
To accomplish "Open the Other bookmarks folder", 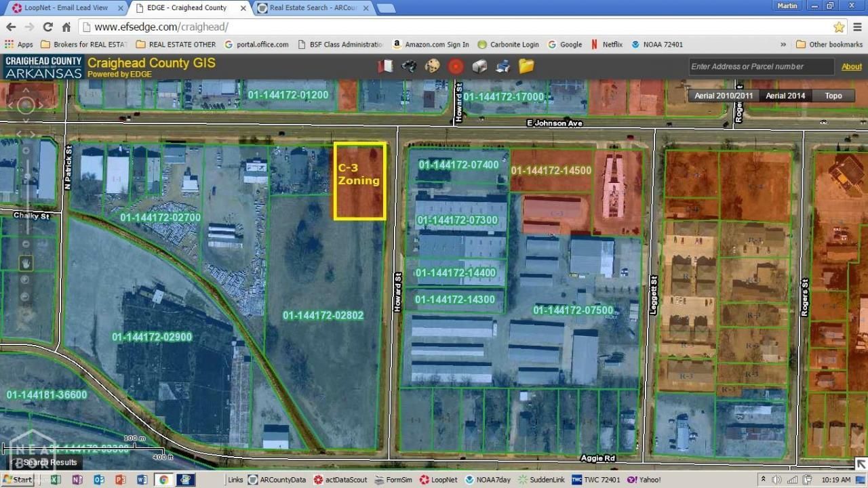I will [829, 44].
